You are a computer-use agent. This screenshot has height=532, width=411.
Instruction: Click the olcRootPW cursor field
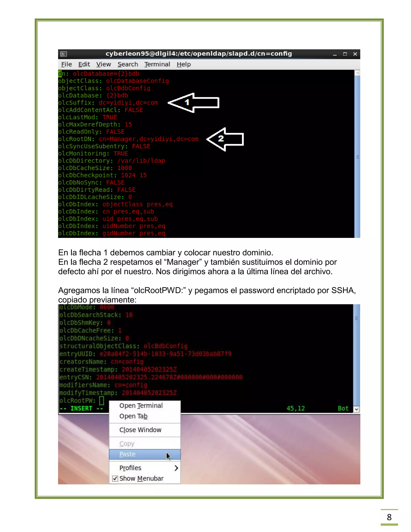[102, 401]
